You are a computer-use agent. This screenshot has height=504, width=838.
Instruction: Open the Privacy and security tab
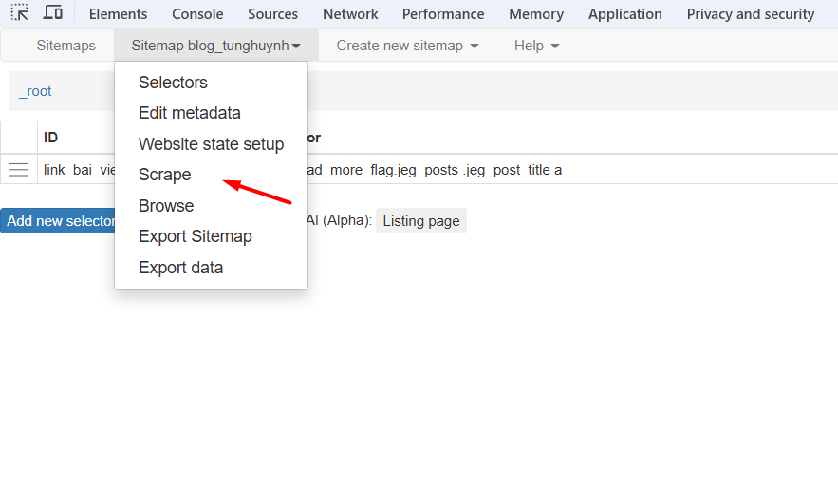tap(750, 14)
